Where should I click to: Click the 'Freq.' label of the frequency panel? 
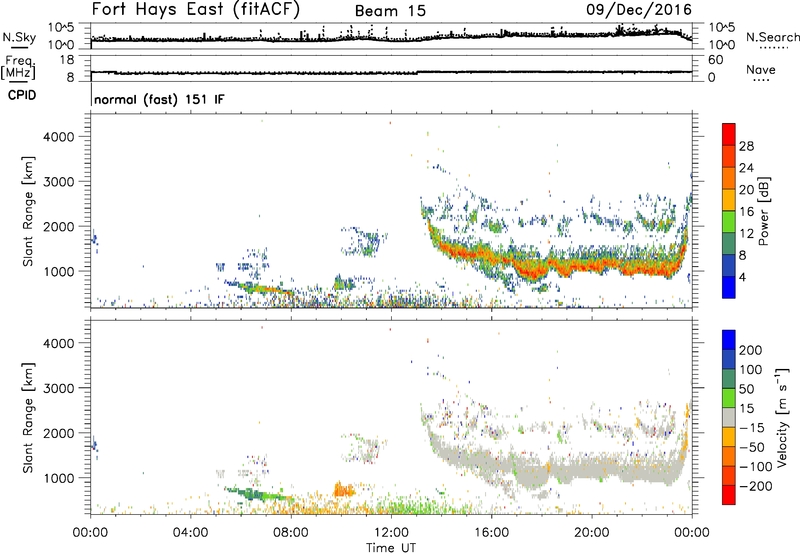[x=19, y=61]
